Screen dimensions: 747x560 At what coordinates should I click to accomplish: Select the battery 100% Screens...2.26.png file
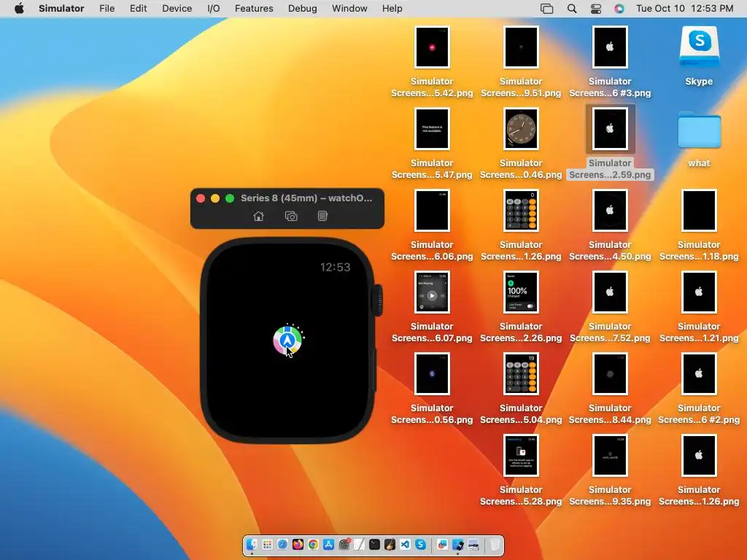(x=521, y=292)
